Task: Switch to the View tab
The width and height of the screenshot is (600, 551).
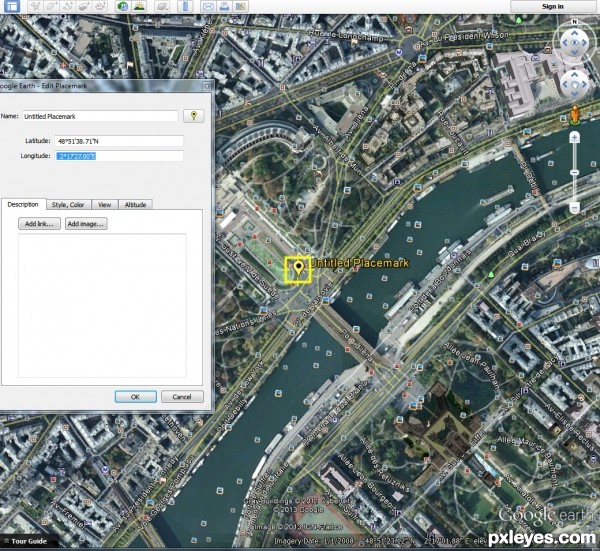Action: click(x=104, y=205)
